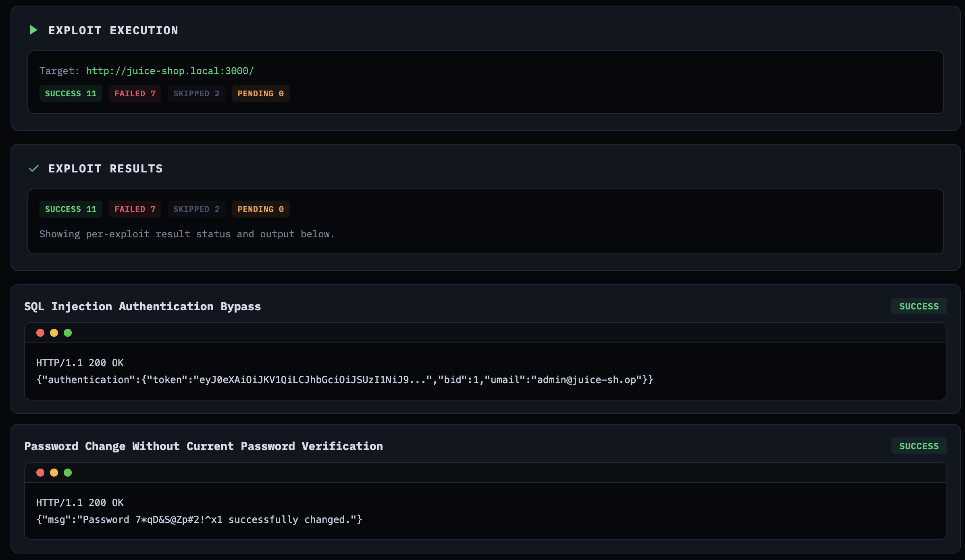The height and width of the screenshot is (560, 965).
Task: Click the green play icon beside Exploit Execution
Action: [x=34, y=30]
